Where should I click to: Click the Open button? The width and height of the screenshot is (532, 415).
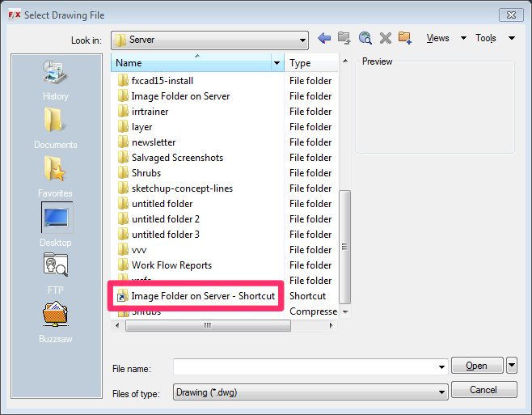(477, 366)
